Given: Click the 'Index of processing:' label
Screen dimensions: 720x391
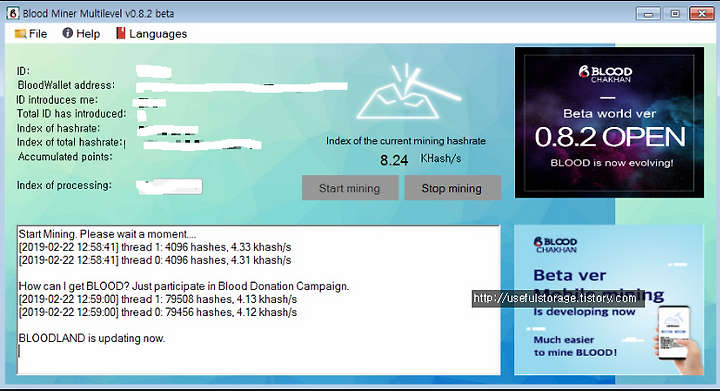Looking at the screenshot, I should coord(64,185).
